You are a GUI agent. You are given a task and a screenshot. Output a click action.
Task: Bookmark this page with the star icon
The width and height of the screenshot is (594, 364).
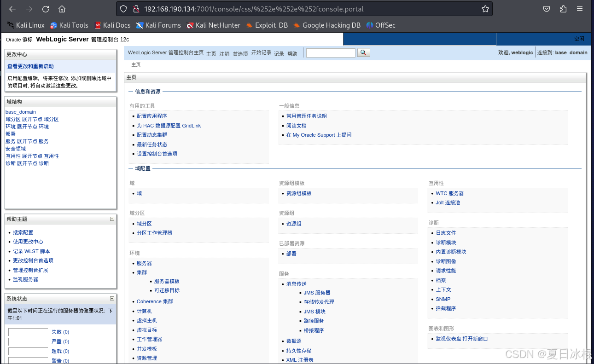point(485,9)
